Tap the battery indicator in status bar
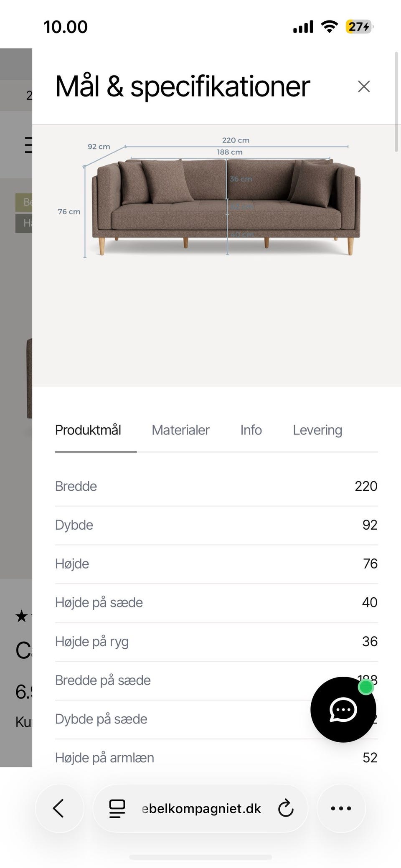Image resolution: width=401 pixels, height=868 pixels. click(359, 27)
